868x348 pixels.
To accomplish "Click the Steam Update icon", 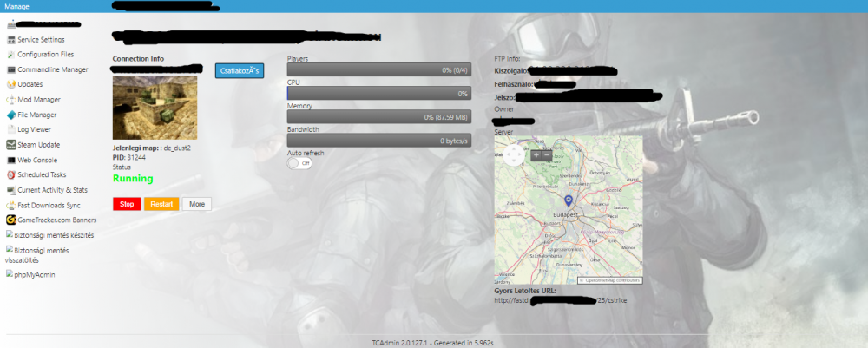I will point(11,145).
